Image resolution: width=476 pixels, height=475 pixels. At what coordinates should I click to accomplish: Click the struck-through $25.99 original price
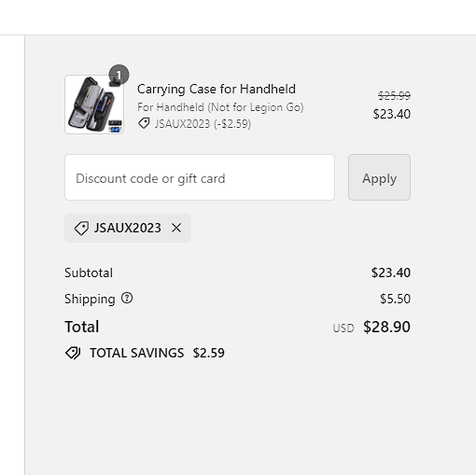pyautogui.click(x=394, y=95)
